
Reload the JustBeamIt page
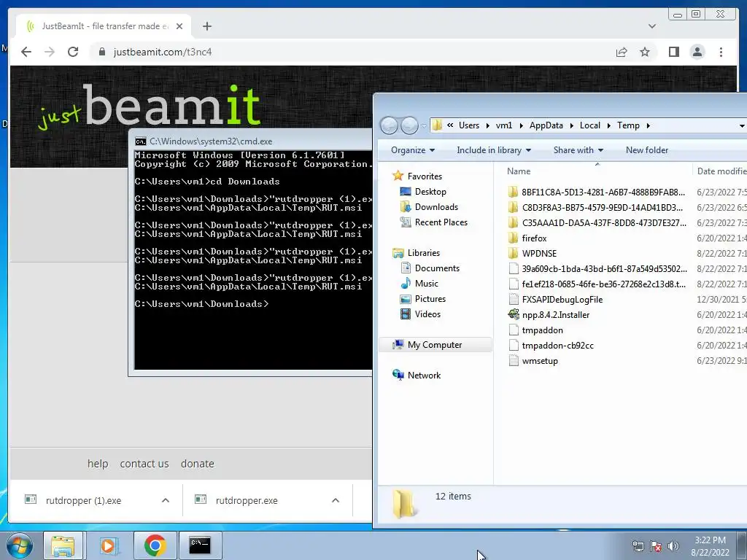point(73,52)
